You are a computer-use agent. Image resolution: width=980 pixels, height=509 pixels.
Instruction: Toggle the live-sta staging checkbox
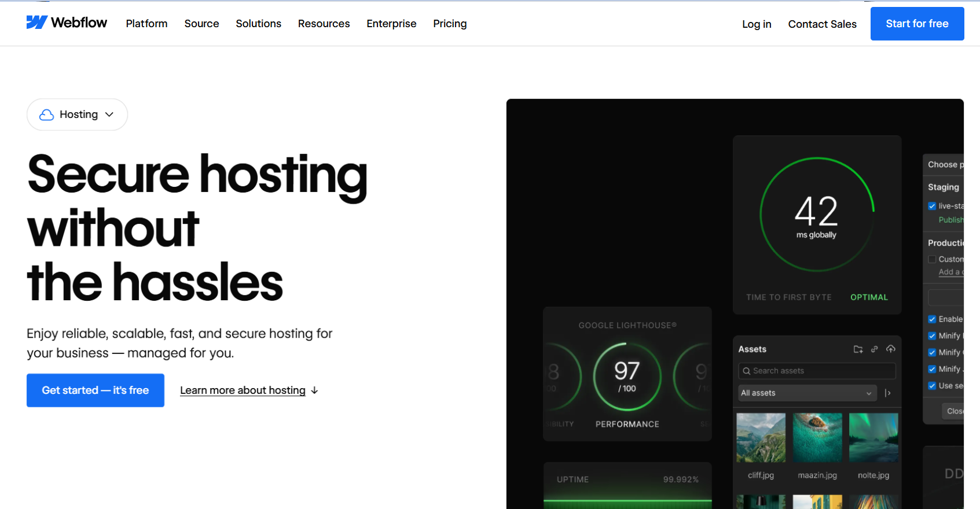(x=932, y=206)
